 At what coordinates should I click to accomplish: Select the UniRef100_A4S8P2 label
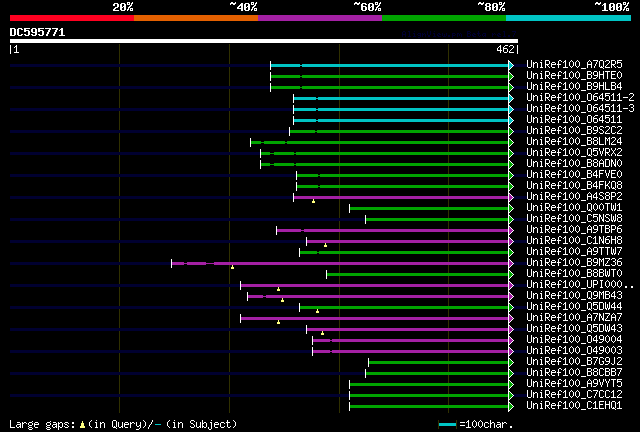click(574, 197)
